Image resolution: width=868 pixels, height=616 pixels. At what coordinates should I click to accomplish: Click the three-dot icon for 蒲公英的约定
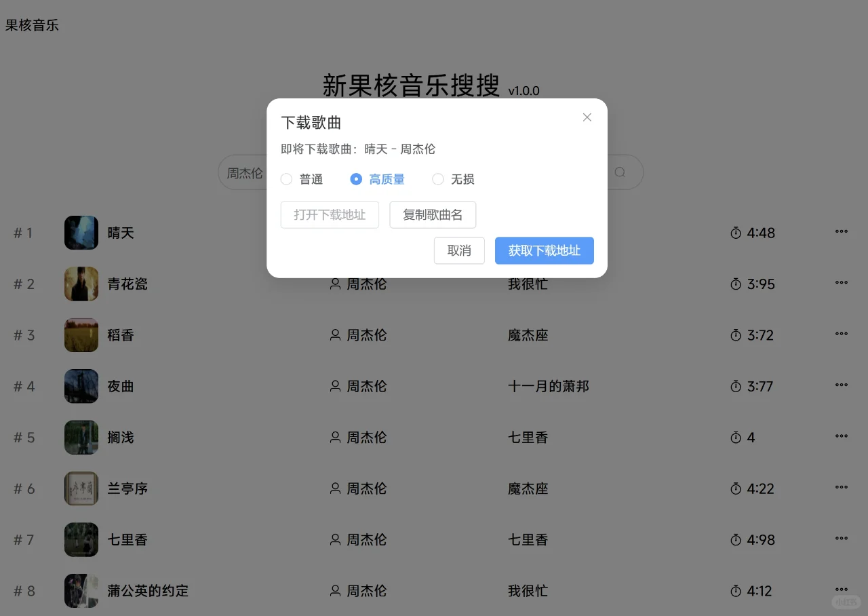click(841, 590)
